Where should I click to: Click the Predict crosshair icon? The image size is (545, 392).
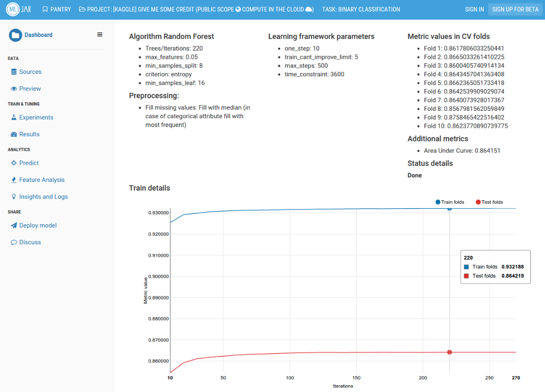14,163
